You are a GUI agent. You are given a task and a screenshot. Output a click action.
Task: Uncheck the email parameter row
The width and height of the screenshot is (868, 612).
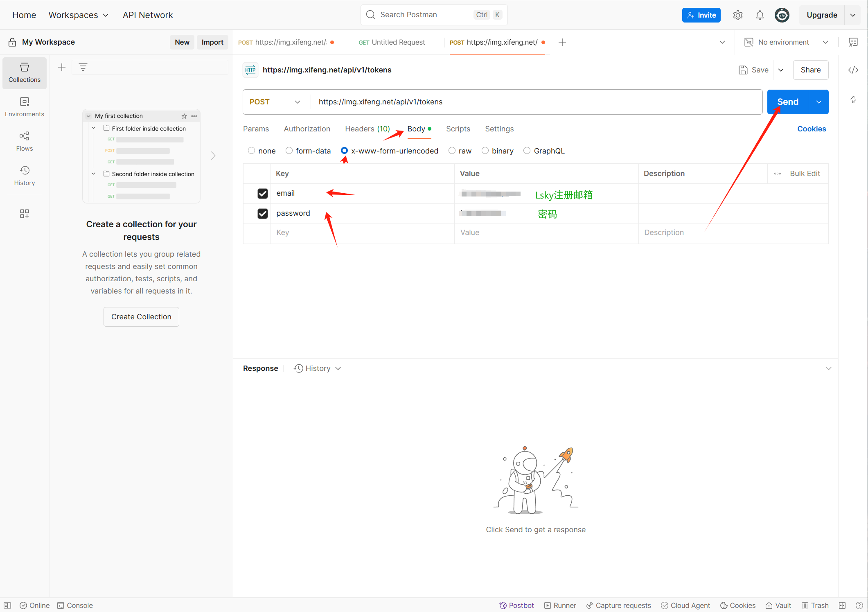[x=263, y=193]
